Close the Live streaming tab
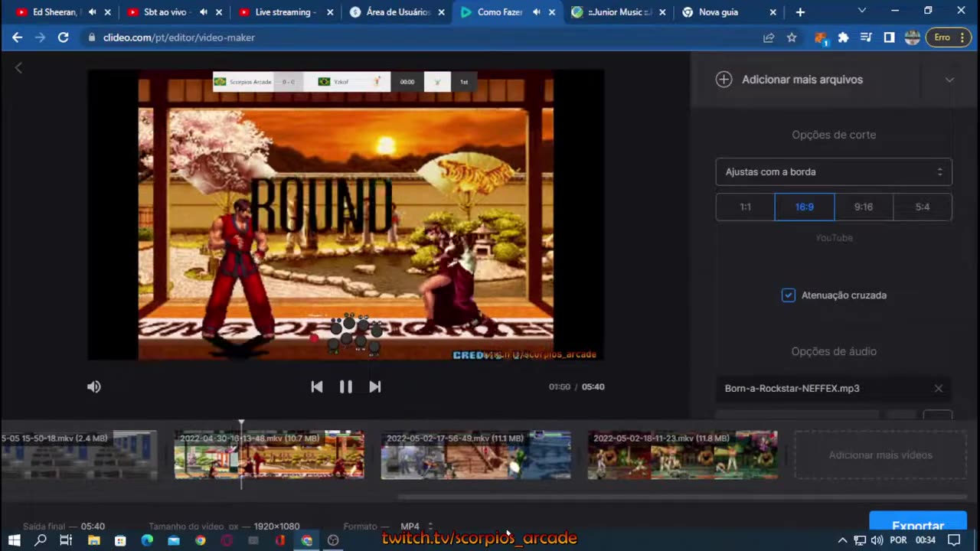980x551 pixels. click(x=331, y=12)
